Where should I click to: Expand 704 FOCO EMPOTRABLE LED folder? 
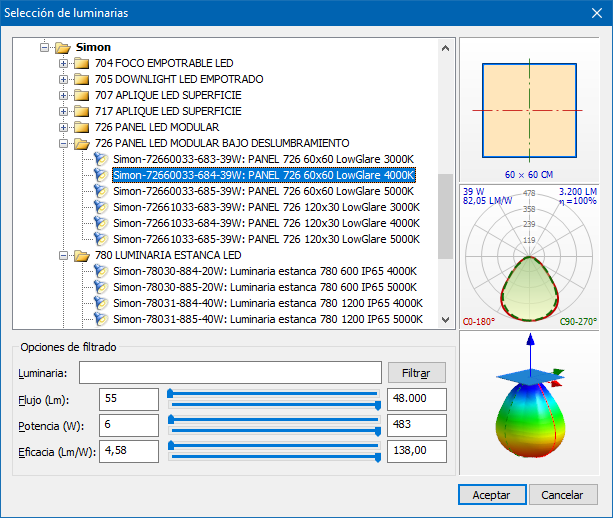63,63
